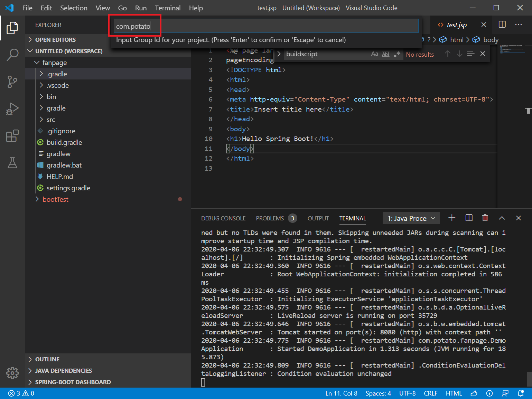
Task: Expand the OPEN EDITORS section
Action: [108, 40]
